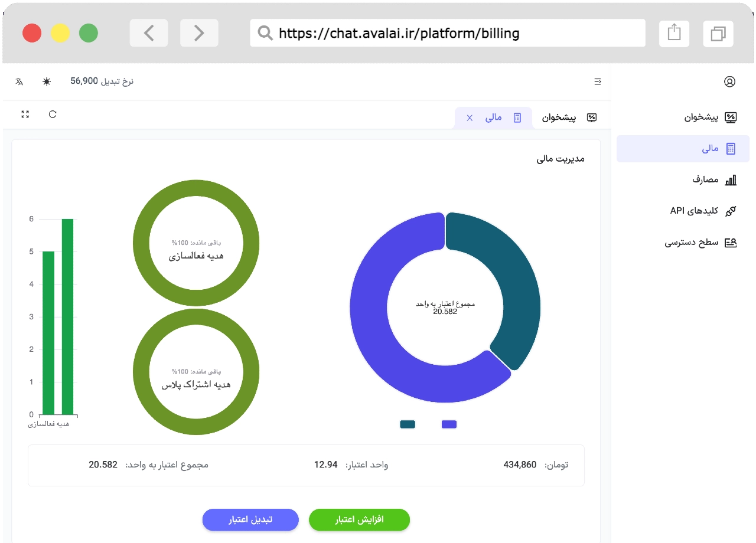Toggle the teal legend swatch under the donut
Screen dimensions: 756x543
(x=408, y=424)
